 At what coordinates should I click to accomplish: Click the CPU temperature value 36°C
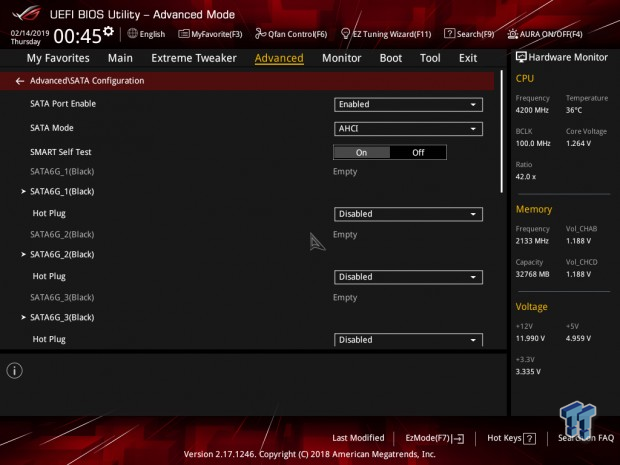[574, 110]
